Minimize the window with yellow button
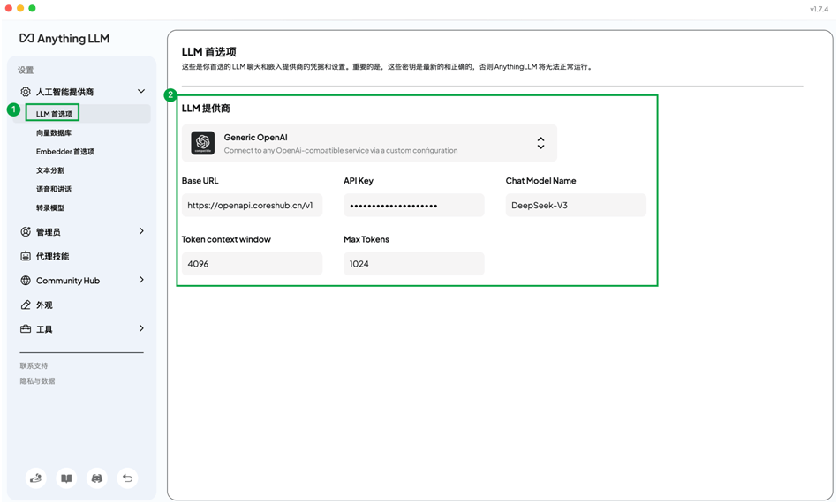The height and width of the screenshot is (504, 838). [20, 8]
